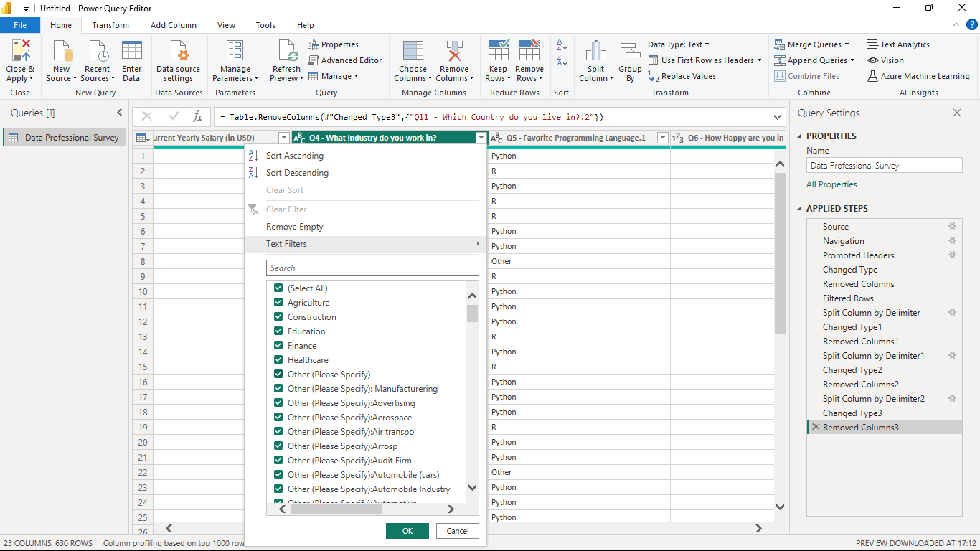The width and height of the screenshot is (980, 551).
Task: Uncheck Other (Please Specify):Audit Firm checkbox
Action: pos(278,461)
